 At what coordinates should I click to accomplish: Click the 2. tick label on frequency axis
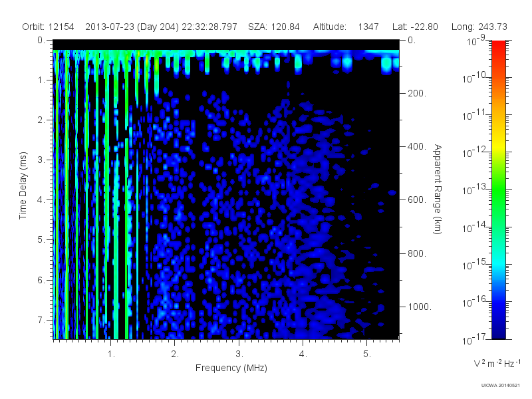coord(175,354)
